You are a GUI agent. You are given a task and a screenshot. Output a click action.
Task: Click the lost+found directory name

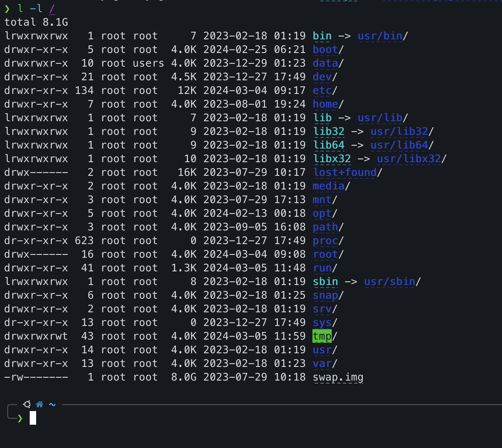pos(345,173)
